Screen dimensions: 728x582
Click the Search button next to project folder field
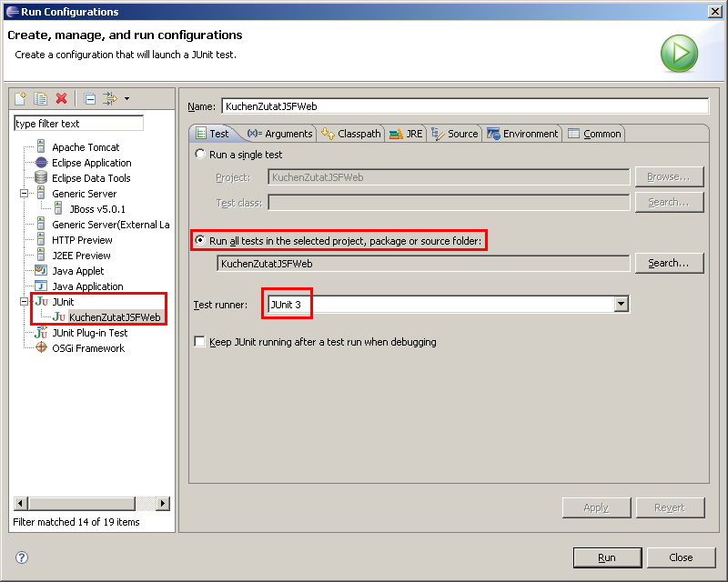pos(669,263)
